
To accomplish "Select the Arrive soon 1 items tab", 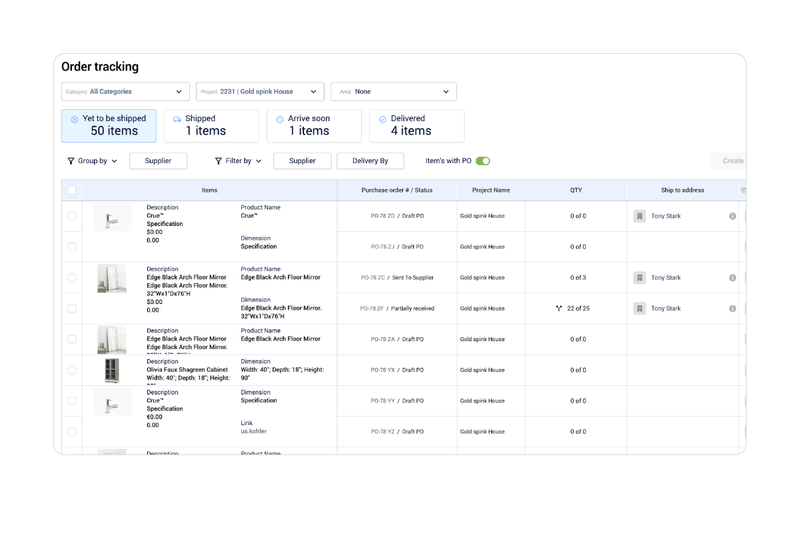I will 314,125.
